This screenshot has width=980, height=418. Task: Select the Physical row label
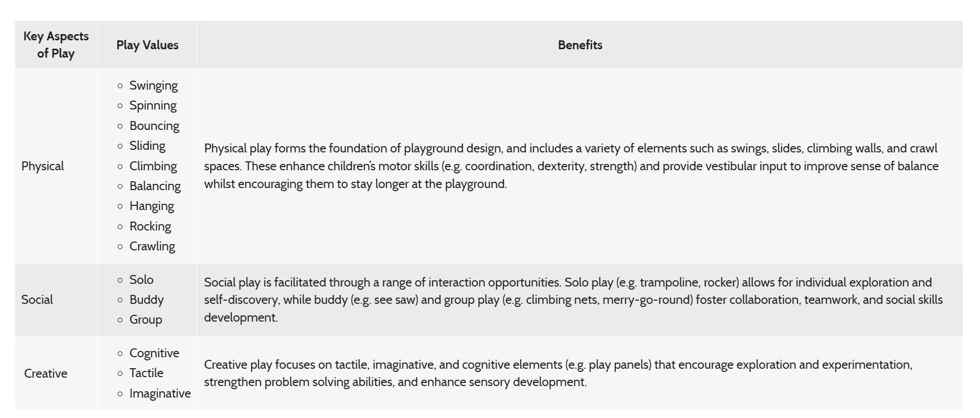coord(42,166)
